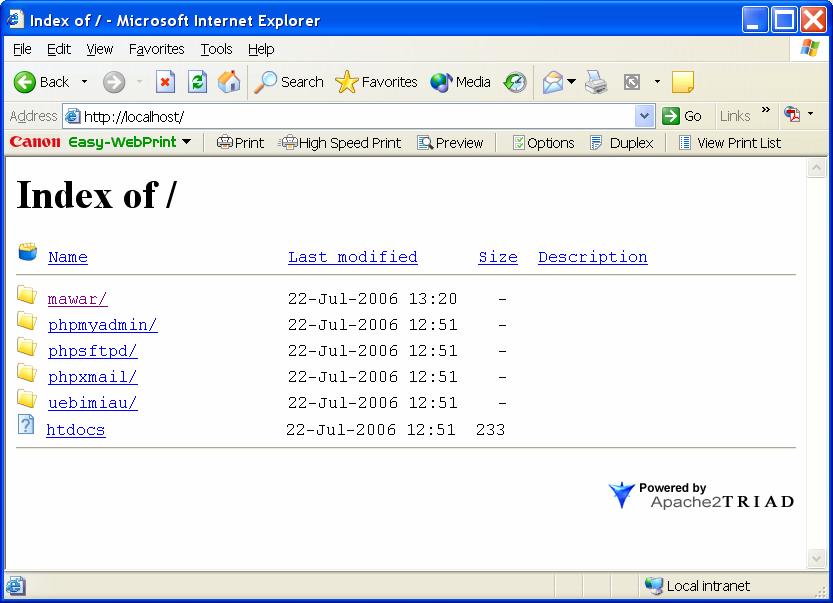
Task: Open the Search pane
Action: click(288, 82)
